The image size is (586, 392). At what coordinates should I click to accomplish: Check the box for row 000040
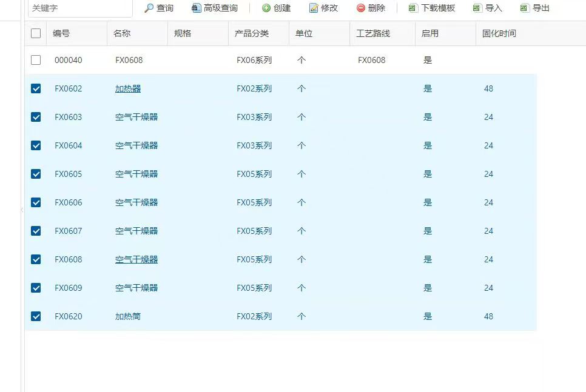pyautogui.click(x=36, y=60)
